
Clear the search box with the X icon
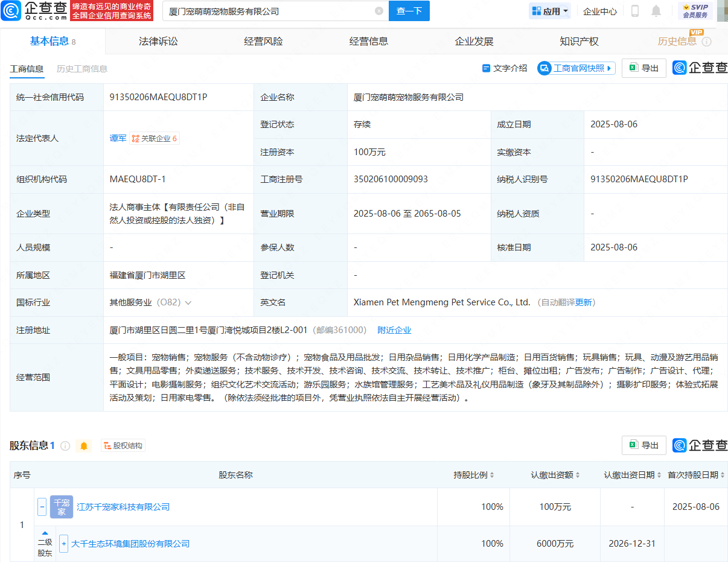(x=379, y=11)
